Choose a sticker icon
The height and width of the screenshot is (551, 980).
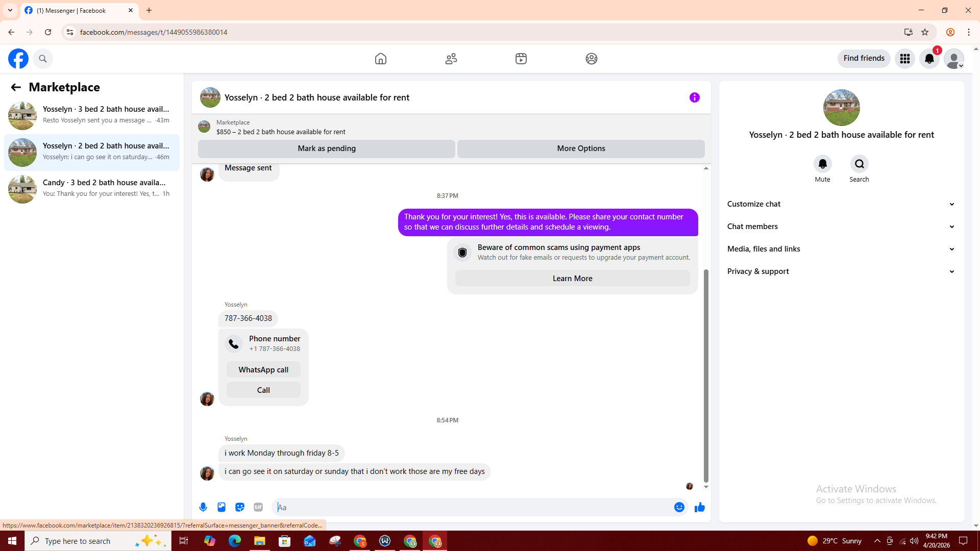tap(240, 507)
